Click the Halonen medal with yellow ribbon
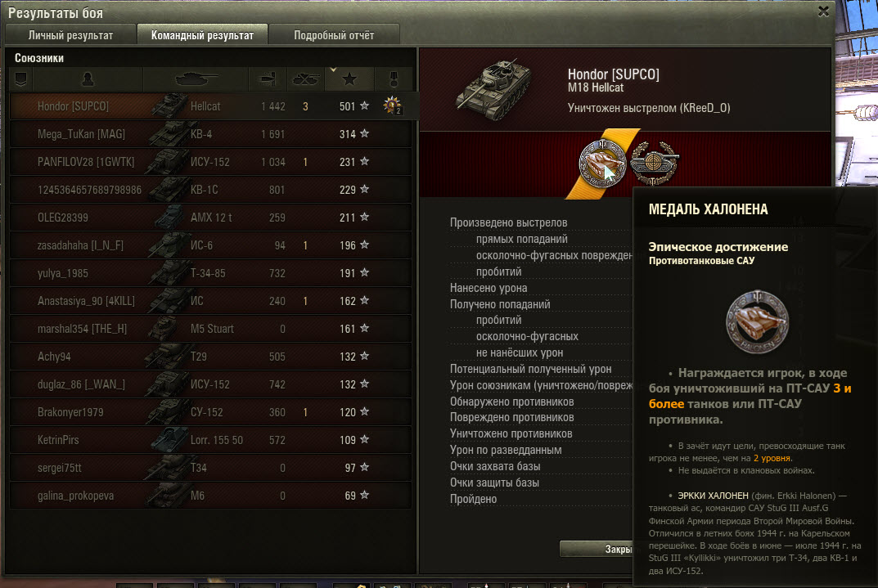Viewport: 878px width, 588px height. pyautogui.click(x=602, y=164)
